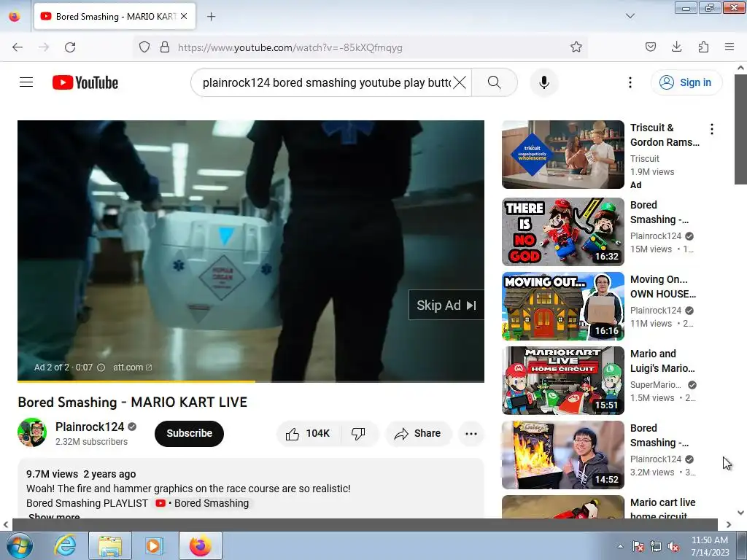This screenshot has width=747, height=560.
Task: Run the search with the magnifier button
Action: [x=494, y=82]
